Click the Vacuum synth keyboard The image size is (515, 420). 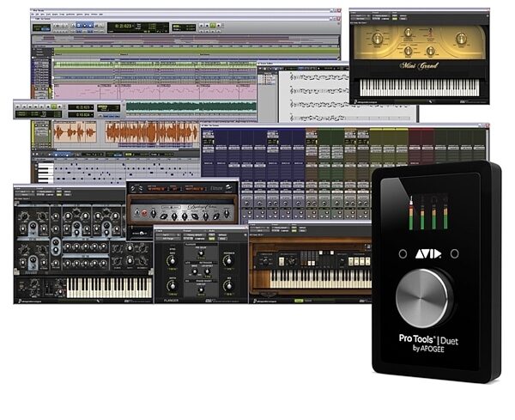(109, 288)
